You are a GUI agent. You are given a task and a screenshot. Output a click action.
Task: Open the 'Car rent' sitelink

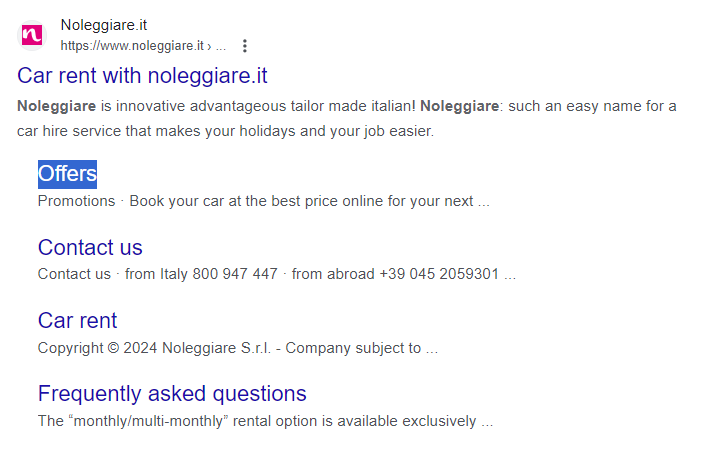click(77, 321)
